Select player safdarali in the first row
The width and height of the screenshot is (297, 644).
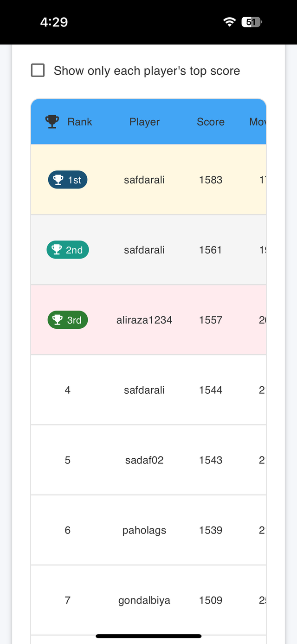[x=144, y=180]
